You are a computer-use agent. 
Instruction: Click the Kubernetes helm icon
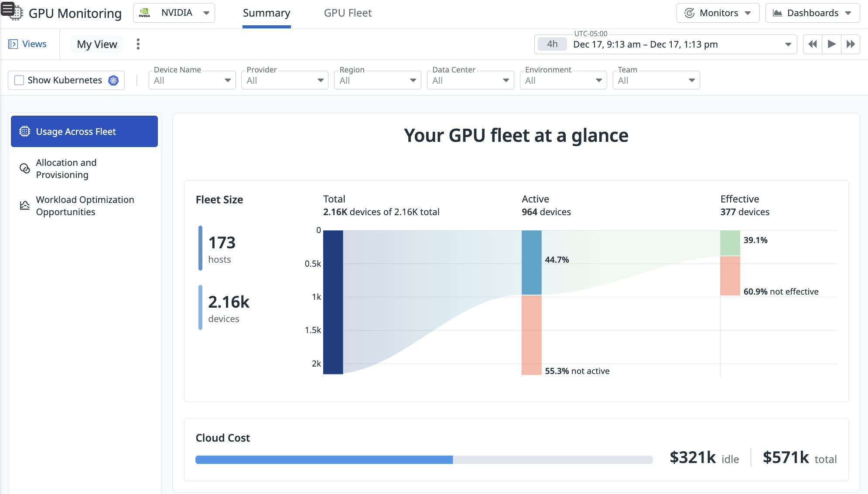(113, 80)
